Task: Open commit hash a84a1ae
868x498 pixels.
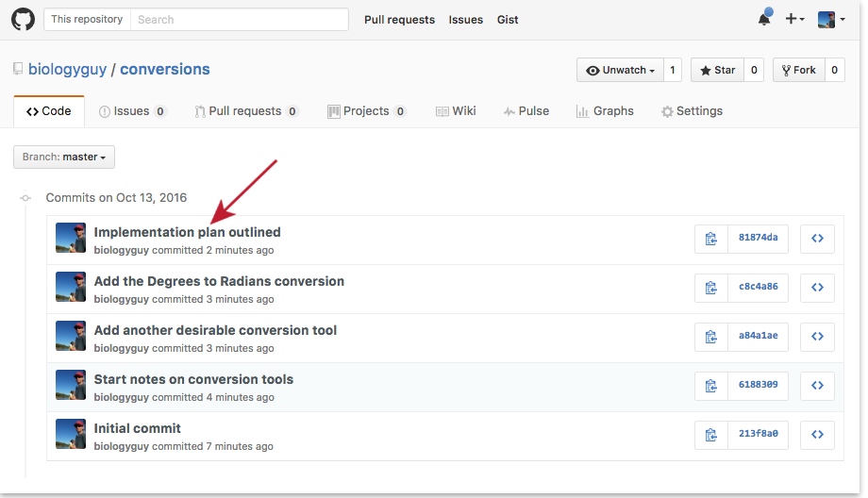Action: (758, 336)
